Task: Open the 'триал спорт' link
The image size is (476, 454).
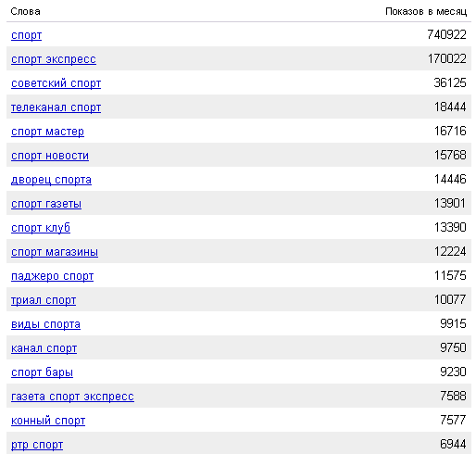Action: pyautogui.click(x=44, y=300)
